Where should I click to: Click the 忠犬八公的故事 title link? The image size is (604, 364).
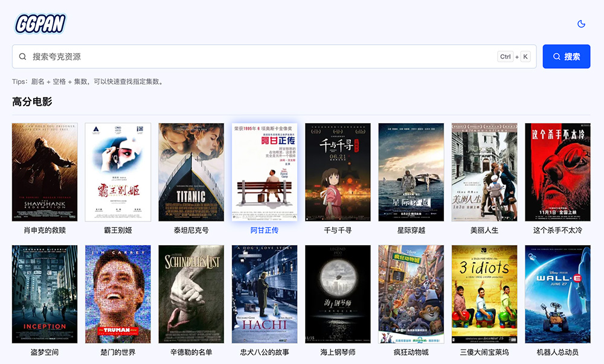pos(265,352)
